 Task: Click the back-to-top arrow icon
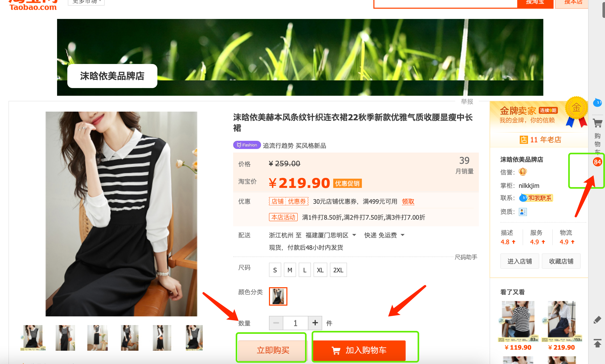coord(598,343)
